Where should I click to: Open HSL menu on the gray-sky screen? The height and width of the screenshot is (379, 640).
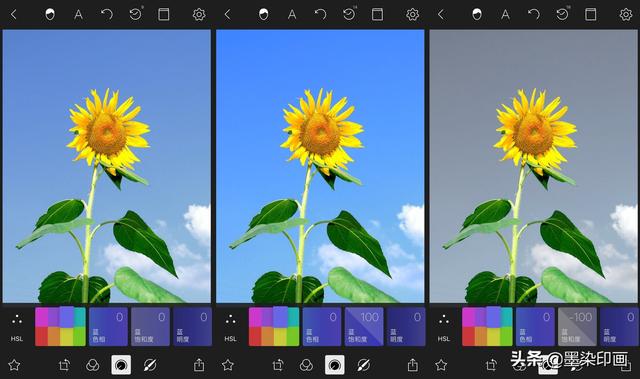coord(444,327)
